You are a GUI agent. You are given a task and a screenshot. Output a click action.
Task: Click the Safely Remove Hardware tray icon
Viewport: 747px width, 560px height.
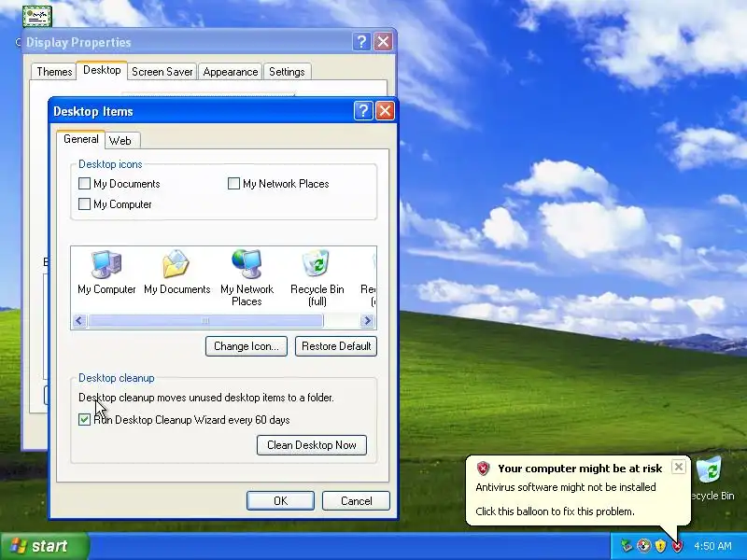tap(627, 546)
